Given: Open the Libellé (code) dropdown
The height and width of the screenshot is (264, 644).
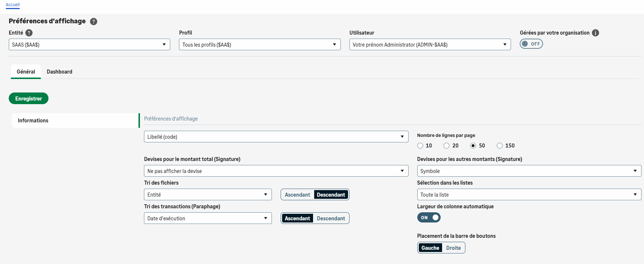Looking at the screenshot, I should 276,137.
